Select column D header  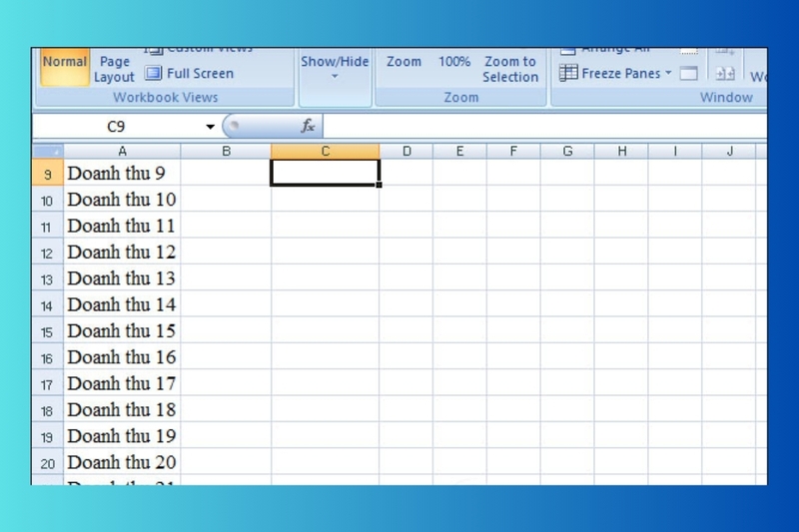coord(406,151)
